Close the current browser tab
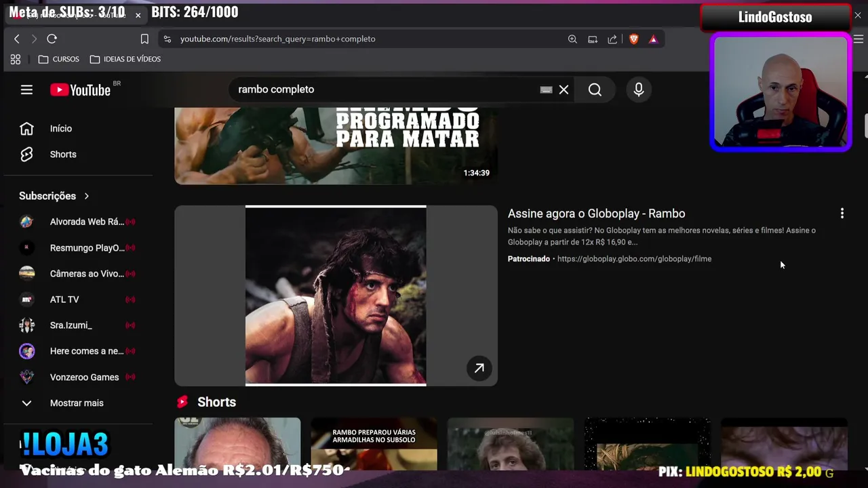This screenshot has height=488, width=868. [138, 15]
